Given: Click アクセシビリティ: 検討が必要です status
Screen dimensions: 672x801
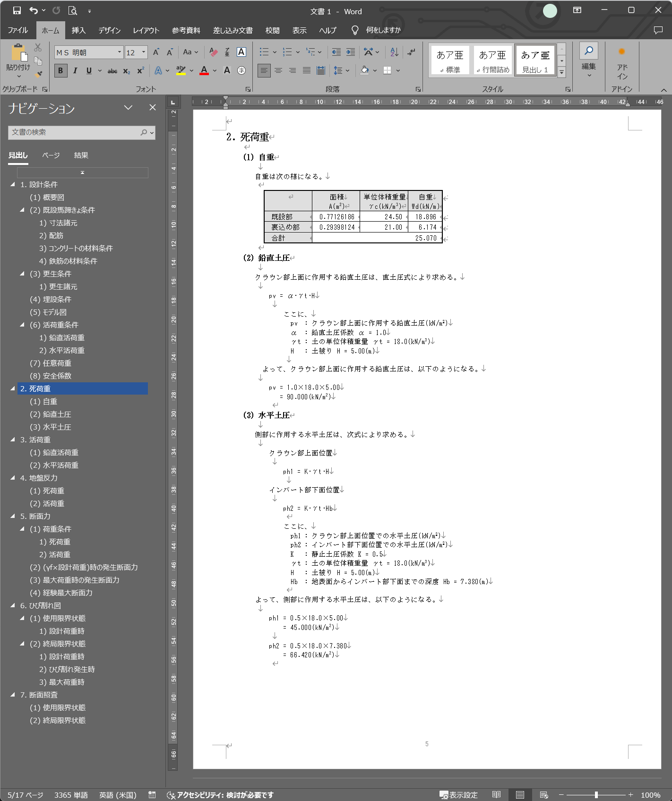Looking at the screenshot, I should click(220, 795).
